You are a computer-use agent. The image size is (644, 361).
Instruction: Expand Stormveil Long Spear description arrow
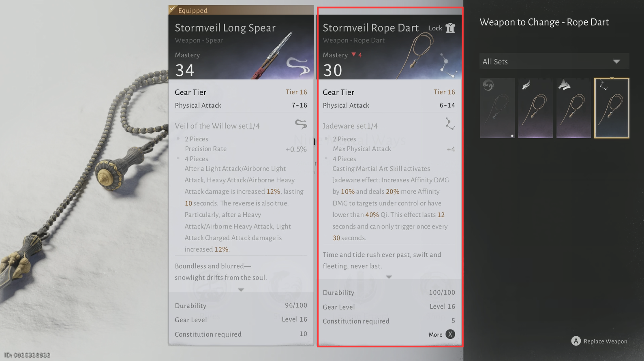tap(241, 290)
